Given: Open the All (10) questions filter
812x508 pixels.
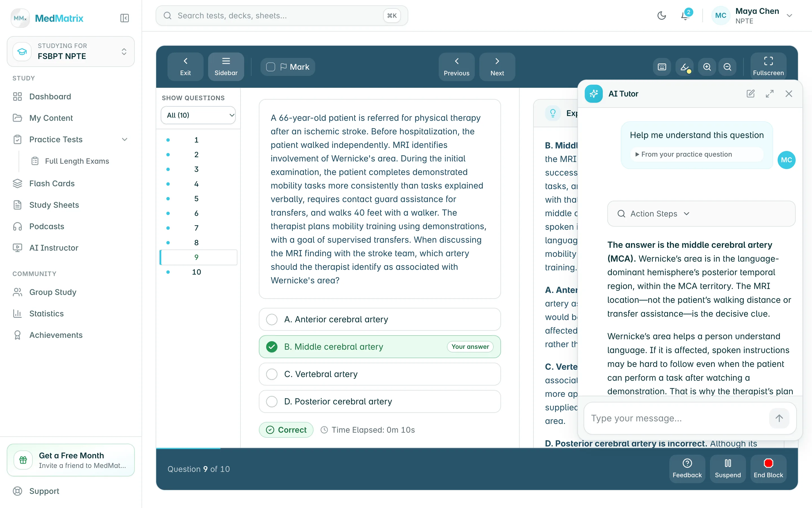Looking at the screenshot, I should click(198, 115).
